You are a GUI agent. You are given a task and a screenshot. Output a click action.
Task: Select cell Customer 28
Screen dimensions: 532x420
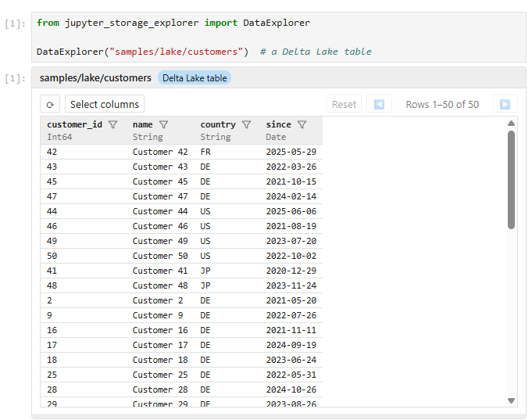coord(160,389)
